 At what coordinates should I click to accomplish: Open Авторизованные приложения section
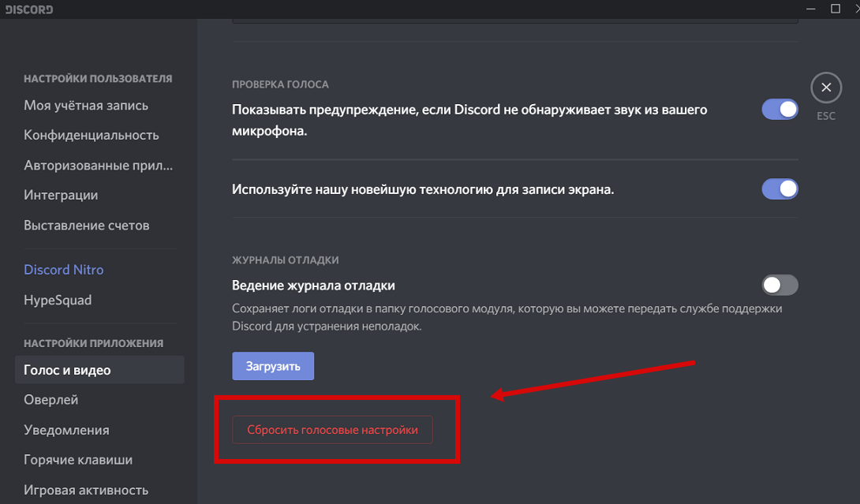point(98,166)
